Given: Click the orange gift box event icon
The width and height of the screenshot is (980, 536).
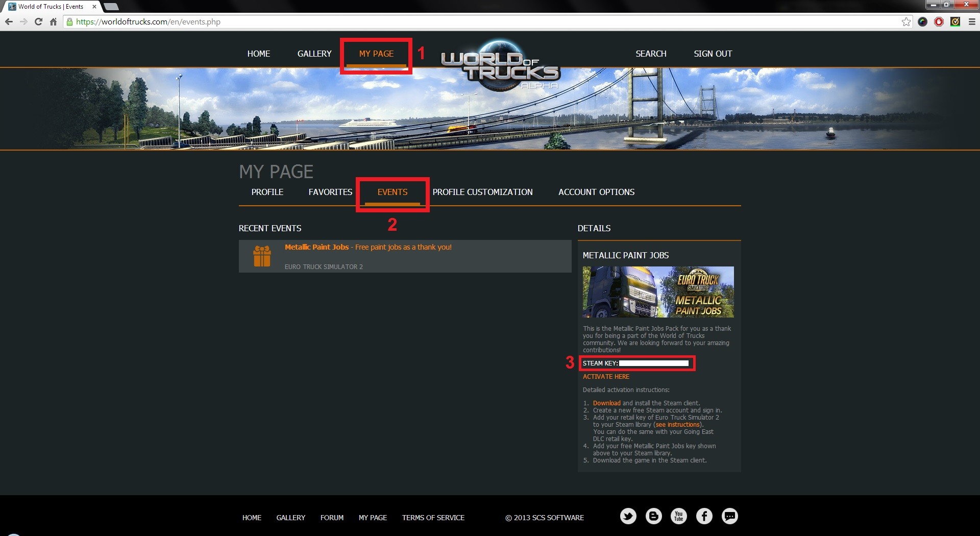Looking at the screenshot, I should pos(262,256).
